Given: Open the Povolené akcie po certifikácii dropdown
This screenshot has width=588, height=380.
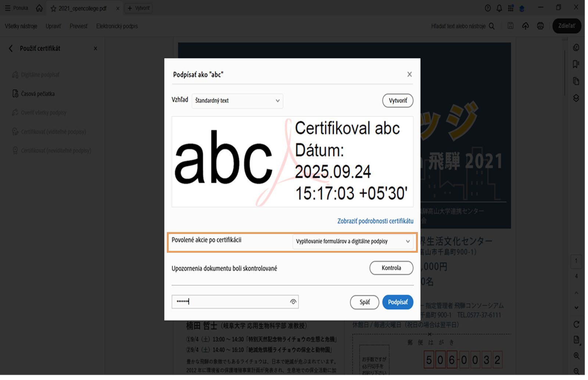Looking at the screenshot, I should coord(352,242).
